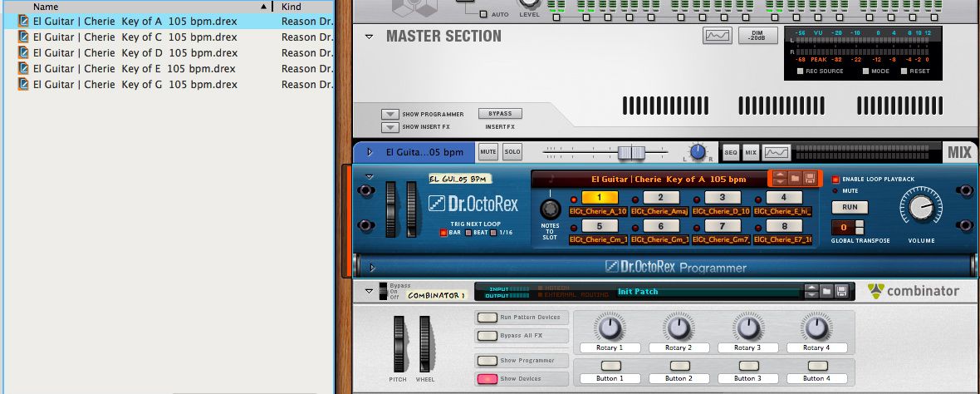The height and width of the screenshot is (394, 980).
Task: Toggle Enable Loop Playback LED
Action: click(835, 180)
